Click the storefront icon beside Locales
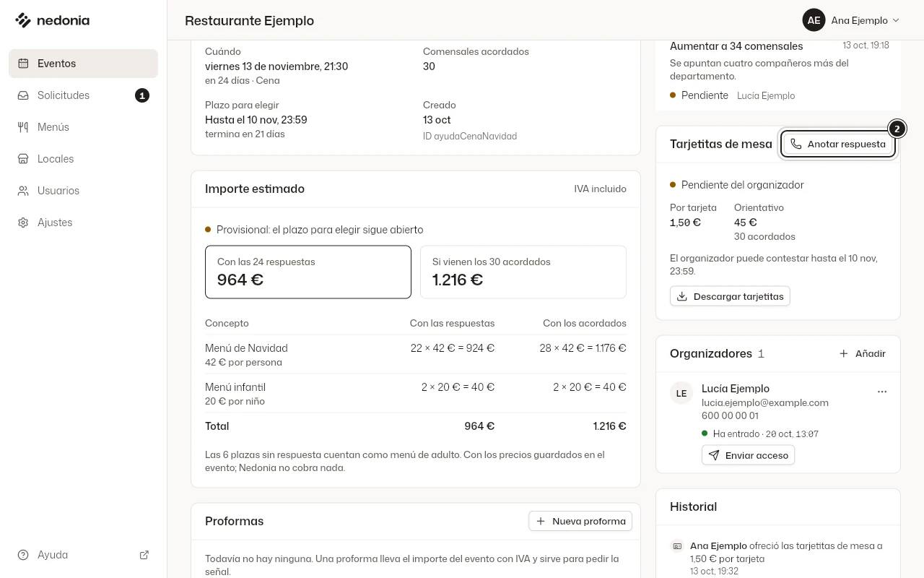This screenshot has width=924, height=578. [24, 159]
